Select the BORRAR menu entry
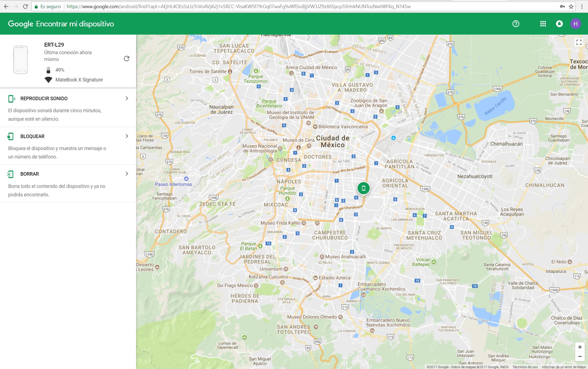Viewport: 588px width, 369px height. 30,174
